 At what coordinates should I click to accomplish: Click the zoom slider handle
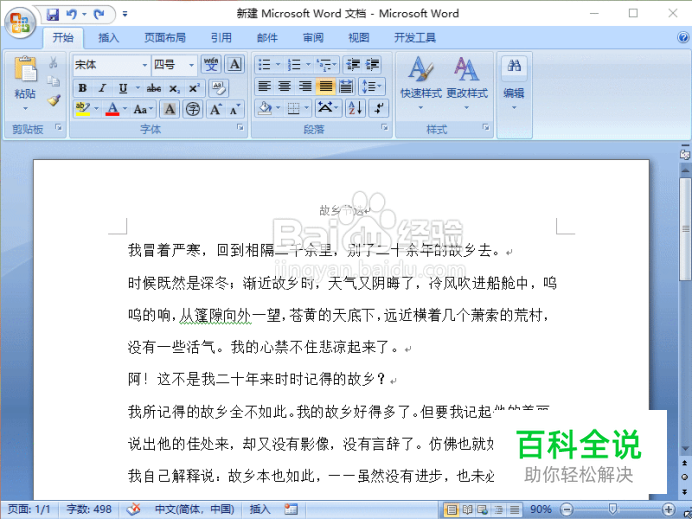[613, 509]
